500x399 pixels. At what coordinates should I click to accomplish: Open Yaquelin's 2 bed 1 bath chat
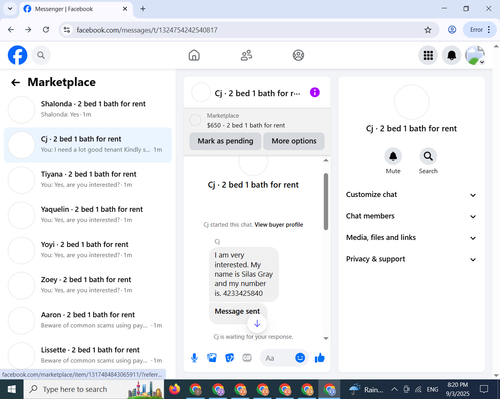(x=88, y=215)
